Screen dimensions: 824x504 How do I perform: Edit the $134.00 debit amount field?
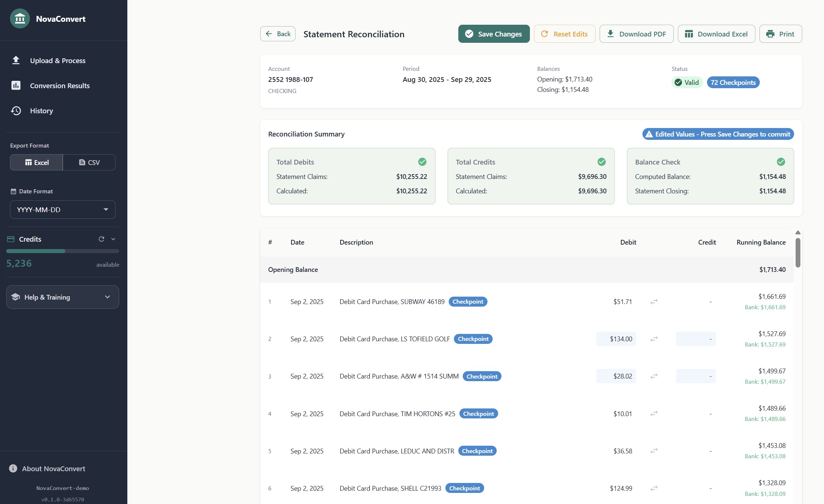[x=616, y=339]
